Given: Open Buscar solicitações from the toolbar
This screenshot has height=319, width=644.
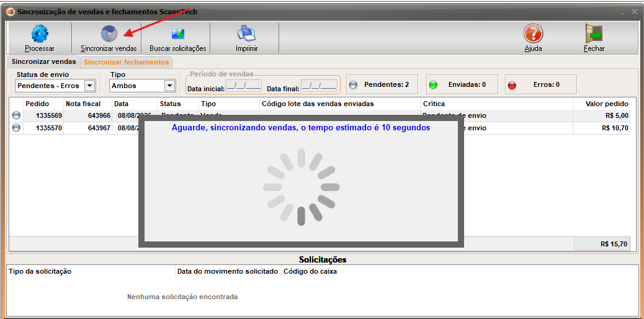Looking at the screenshot, I should click(177, 34).
